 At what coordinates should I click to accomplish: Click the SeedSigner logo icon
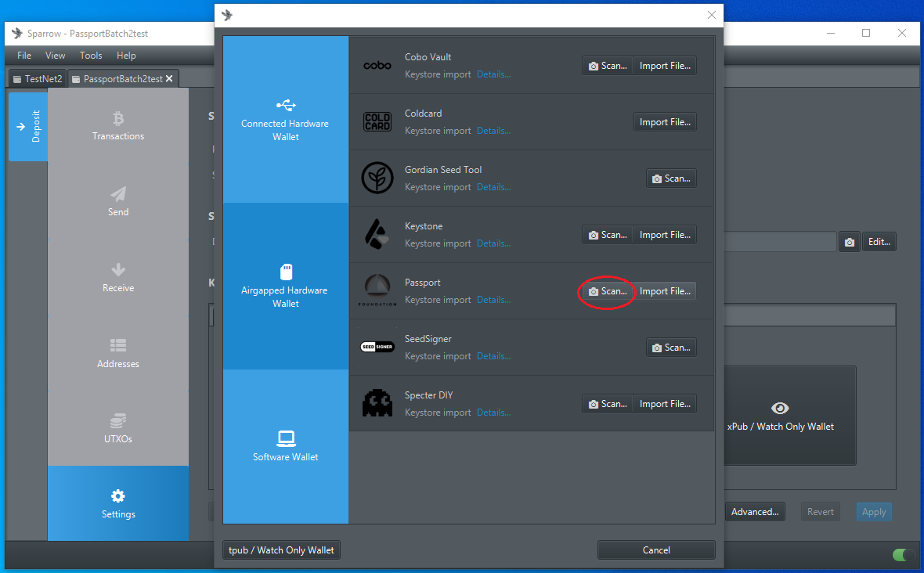pyautogui.click(x=377, y=347)
